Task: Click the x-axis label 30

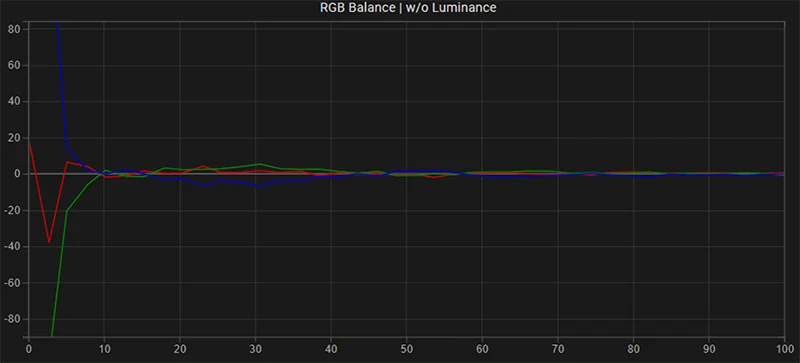Action: point(255,349)
